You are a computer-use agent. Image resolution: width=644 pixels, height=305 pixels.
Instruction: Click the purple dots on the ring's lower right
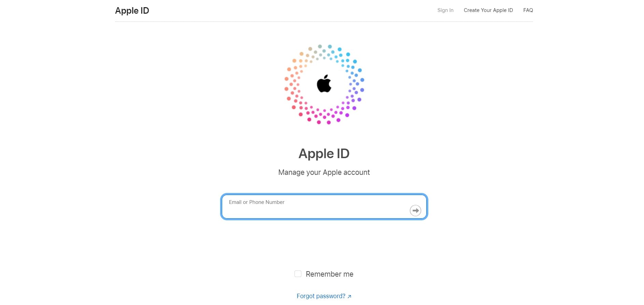pyautogui.click(x=353, y=100)
